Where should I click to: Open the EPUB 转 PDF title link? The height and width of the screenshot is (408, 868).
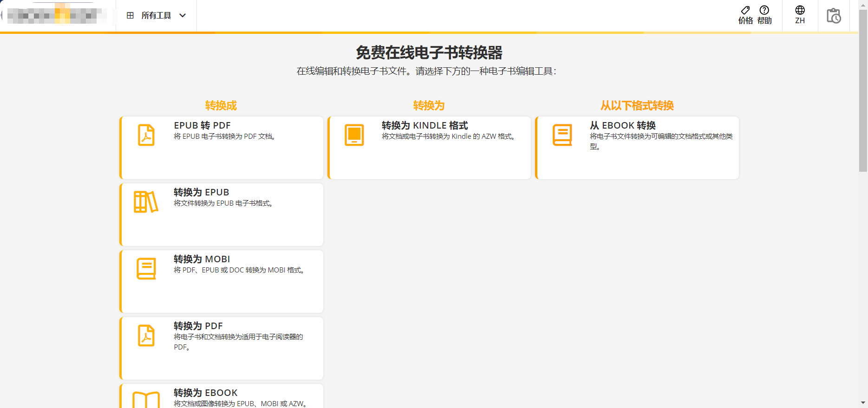(x=202, y=125)
